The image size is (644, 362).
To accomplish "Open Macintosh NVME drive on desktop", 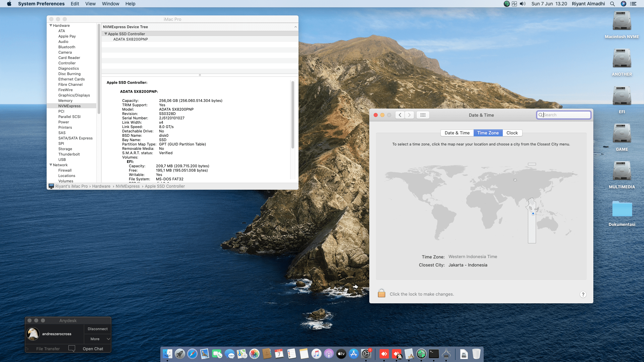I will (622, 25).
